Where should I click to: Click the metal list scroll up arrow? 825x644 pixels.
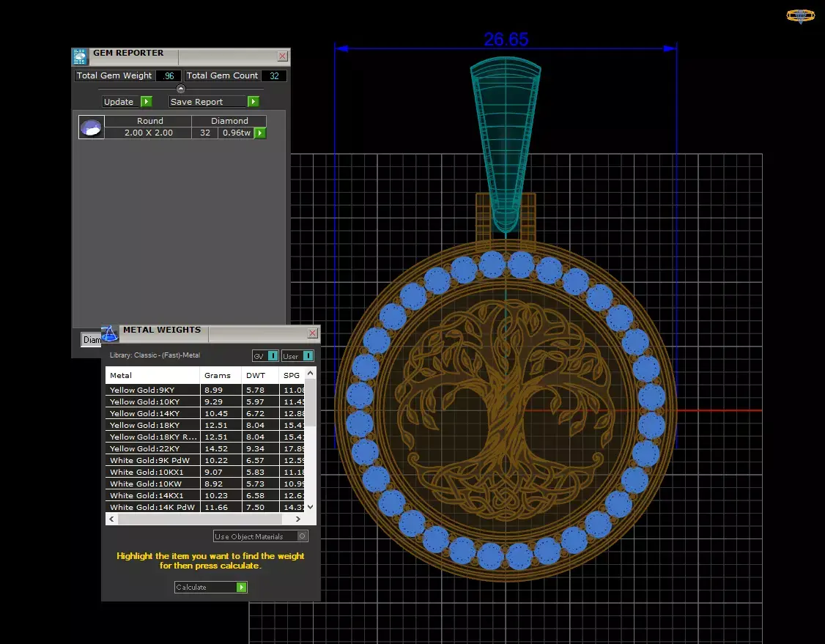click(311, 373)
